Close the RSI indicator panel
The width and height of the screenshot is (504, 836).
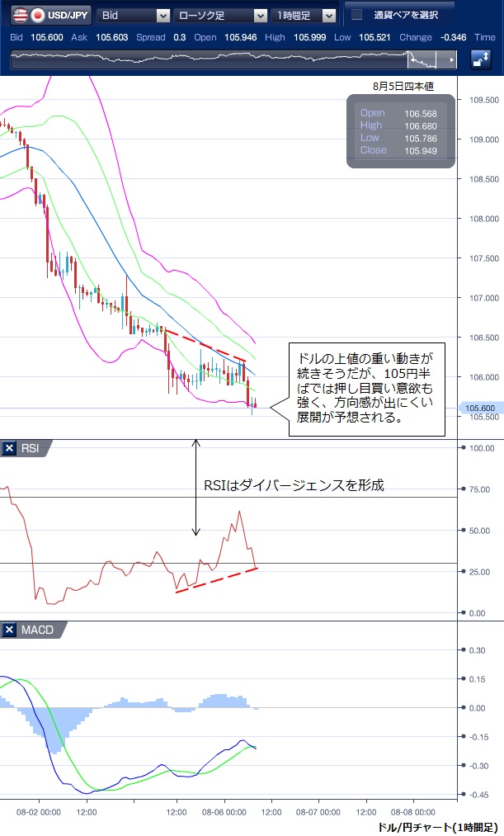click(x=10, y=448)
